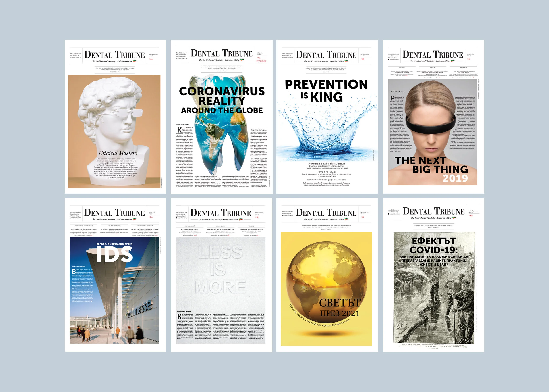Click the 'COVID-19:' headline line
This screenshot has height=392, width=549.
433,250
